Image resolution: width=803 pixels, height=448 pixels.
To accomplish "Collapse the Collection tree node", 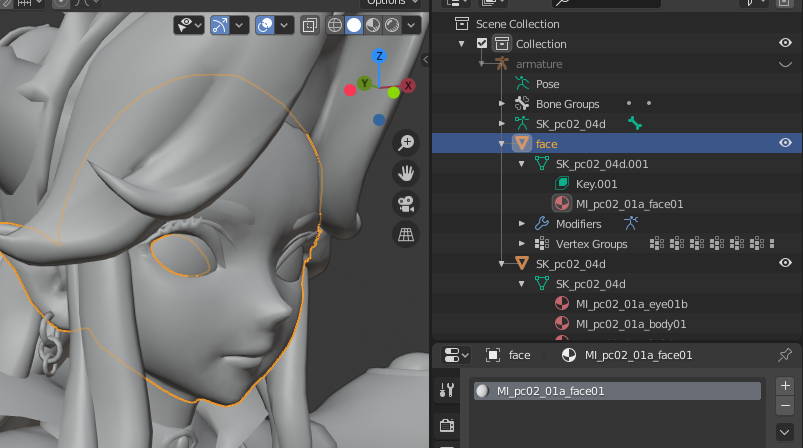I will pos(461,44).
